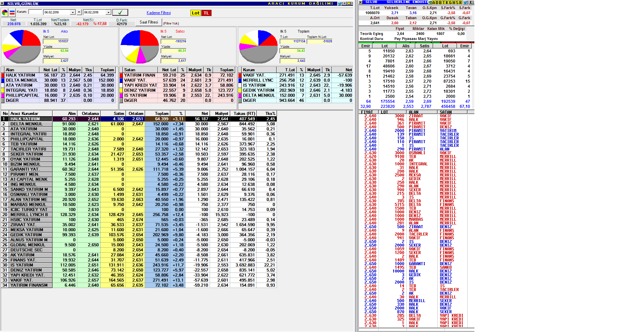Click the 2,63 best bid price
644x332 pixels.
click(x=409, y=51)
